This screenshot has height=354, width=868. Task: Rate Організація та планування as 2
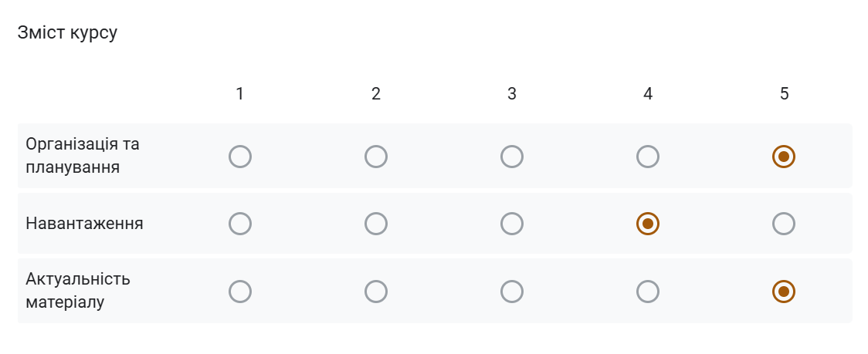[376, 157]
